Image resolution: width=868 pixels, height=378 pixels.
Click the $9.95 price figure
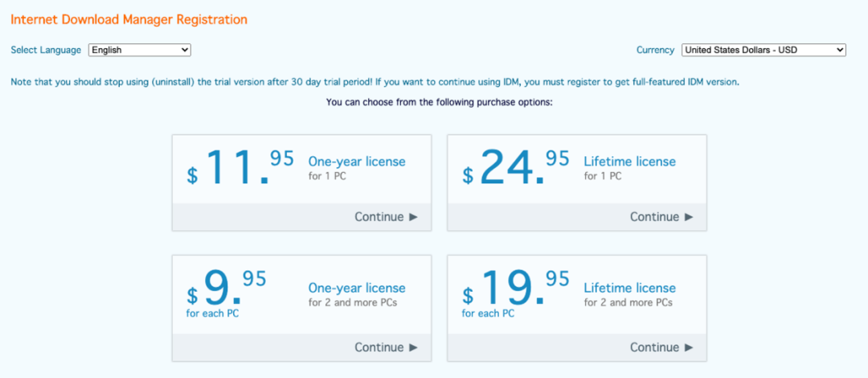pyautogui.click(x=227, y=288)
